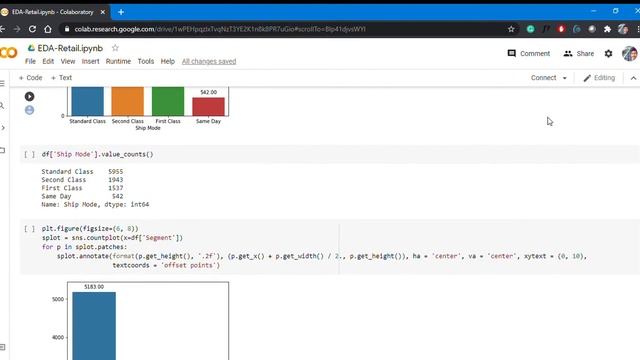Open a new browser tab
640x360 pixels.
tap(121, 12)
